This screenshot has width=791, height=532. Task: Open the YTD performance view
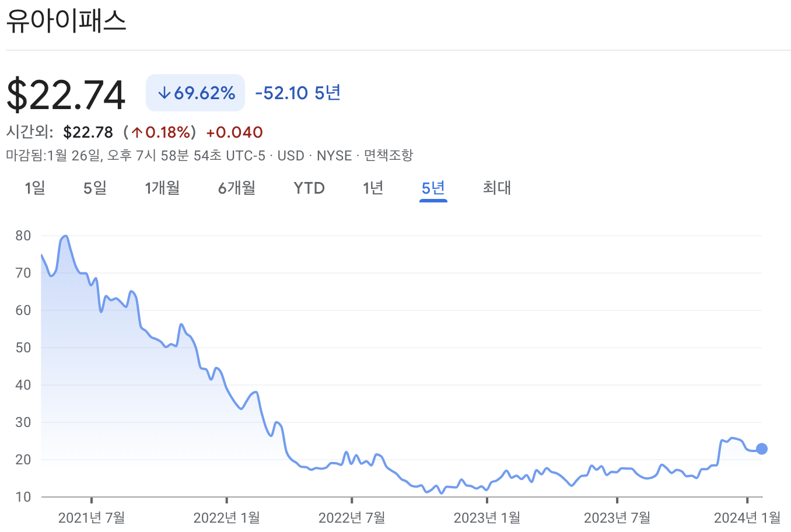point(309,188)
